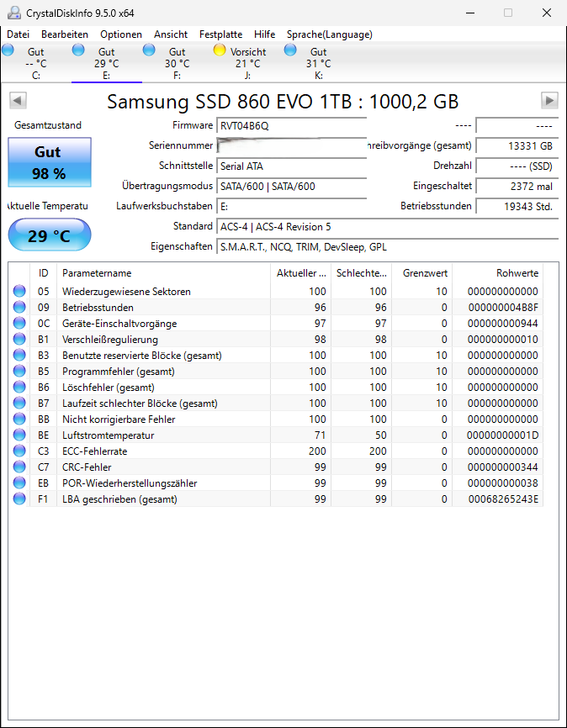Click raw value 00068265243E

point(502,499)
